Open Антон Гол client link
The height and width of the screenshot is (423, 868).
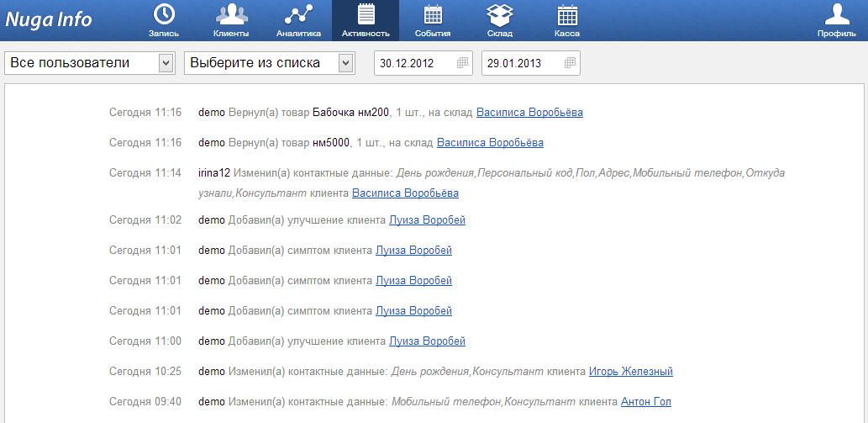coord(645,402)
